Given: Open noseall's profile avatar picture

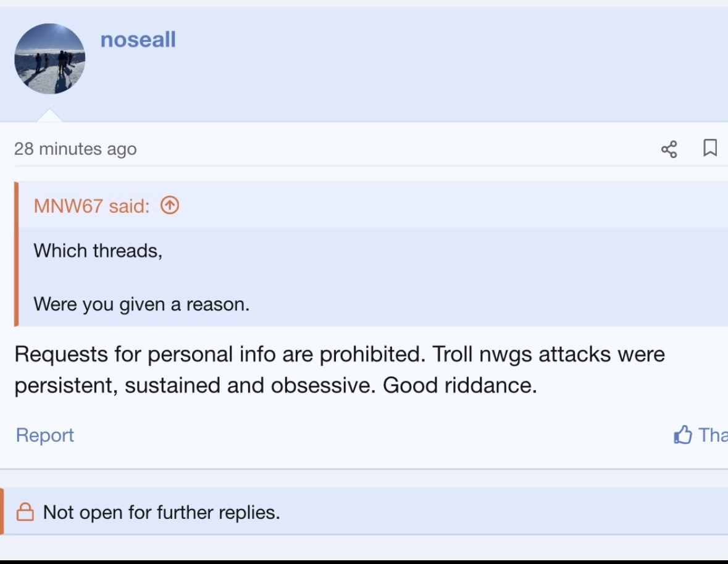Looking at the screenshot, I should coord(49,59).
